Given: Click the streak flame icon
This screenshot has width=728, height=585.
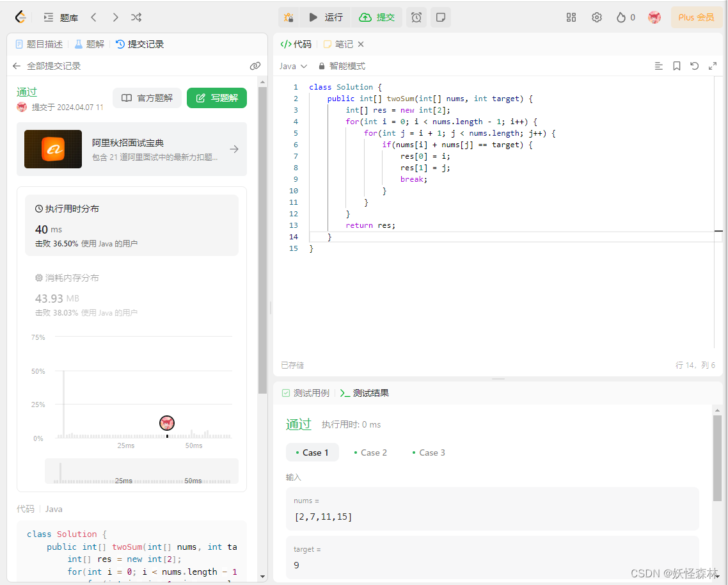Looking at the screenshot, I should [621, 18].
